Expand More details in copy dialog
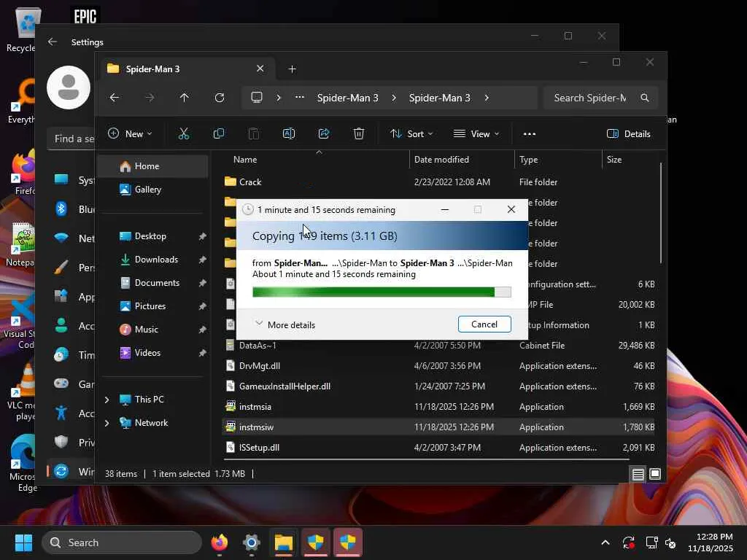Viewport: 747px width, 560px height. 285,324
